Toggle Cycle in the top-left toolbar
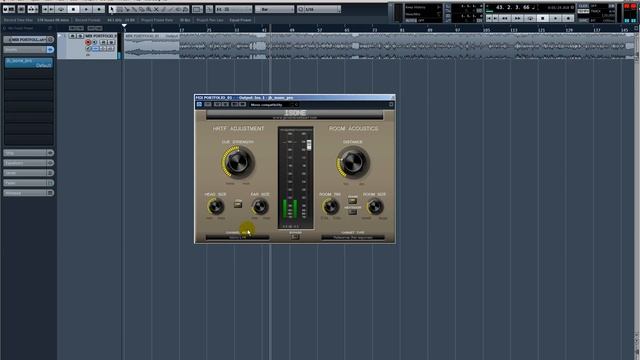640x360 pixels. (x=61, y=9)
